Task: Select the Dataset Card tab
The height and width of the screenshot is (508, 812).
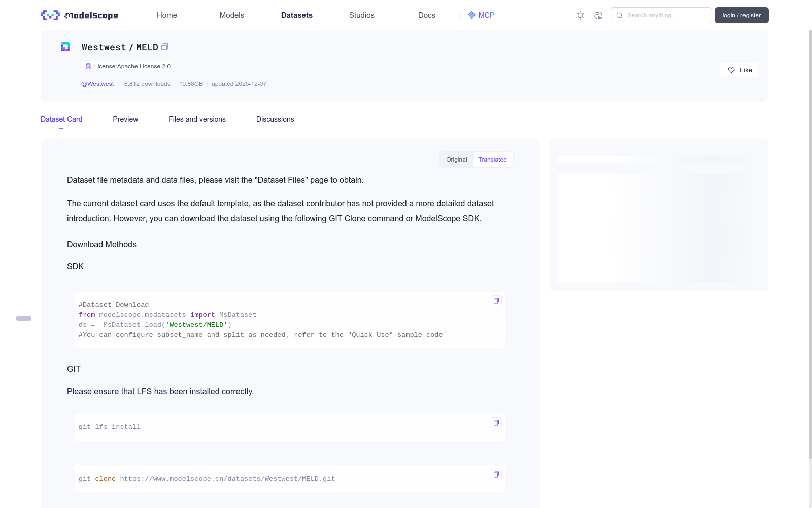Action: pyautogui.click(x=61, y=119)
